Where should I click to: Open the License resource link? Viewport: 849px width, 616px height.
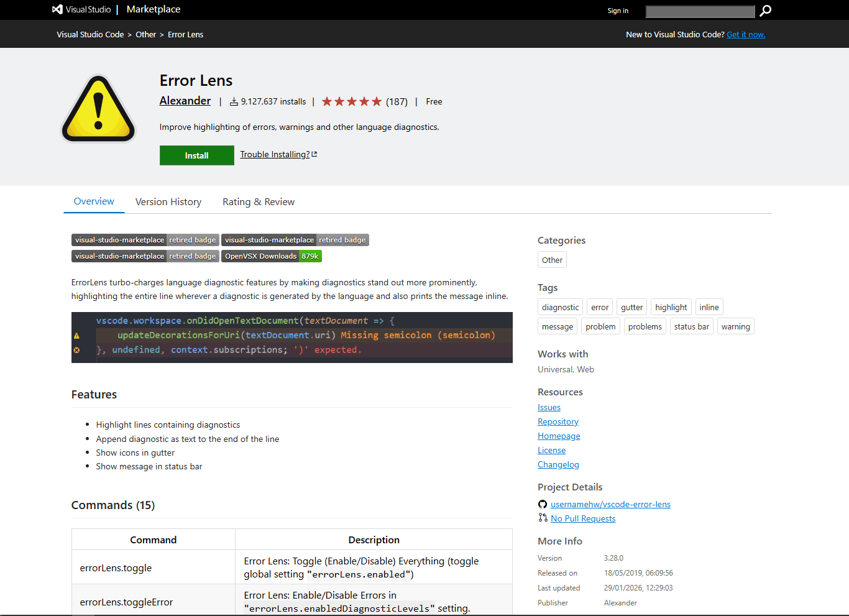click(552, 450)
